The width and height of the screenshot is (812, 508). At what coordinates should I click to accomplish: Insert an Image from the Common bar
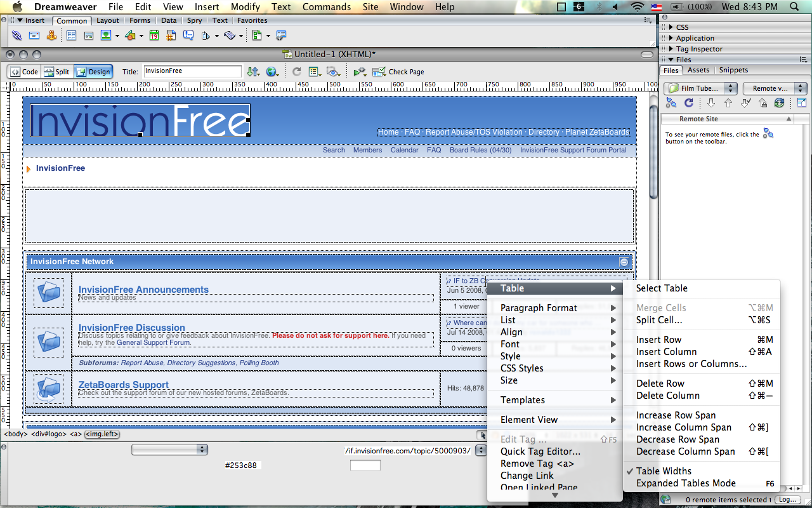[x=105, y=36]
